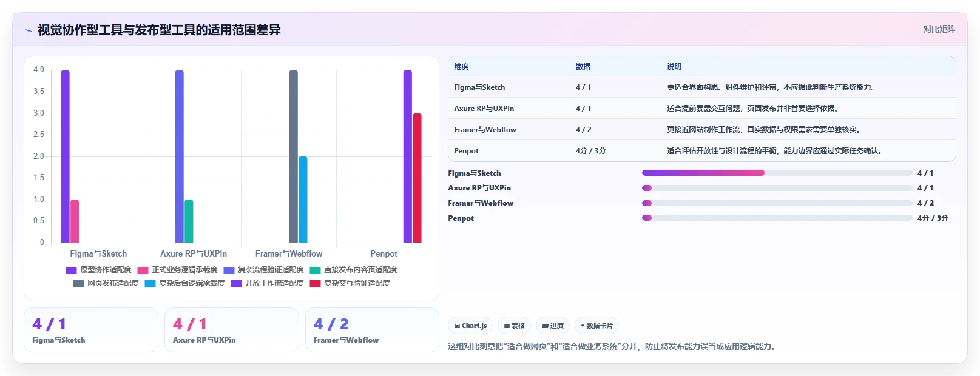Click the Axure RP与UXPin label in the progress list
The width and height of the screenshot is (980, 376).
[479, 188]
